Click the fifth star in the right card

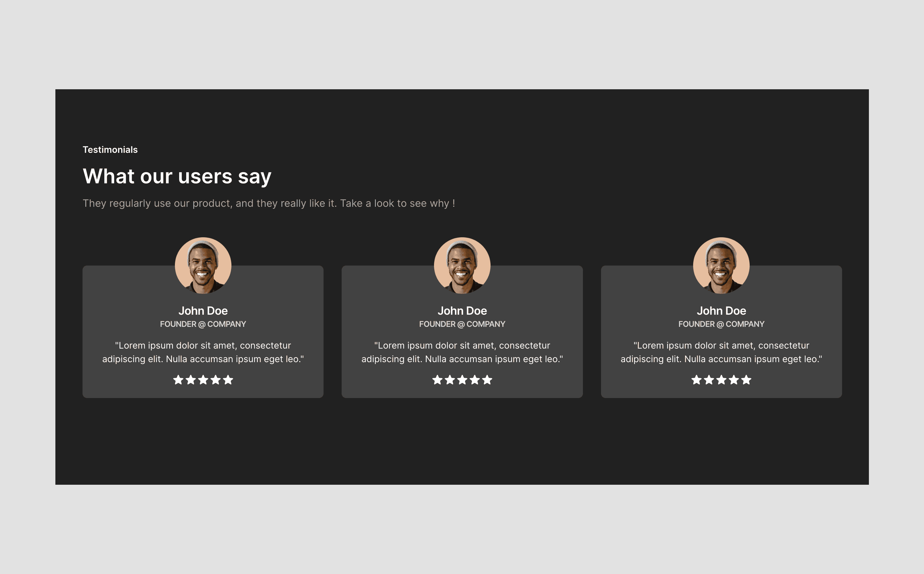746,380
